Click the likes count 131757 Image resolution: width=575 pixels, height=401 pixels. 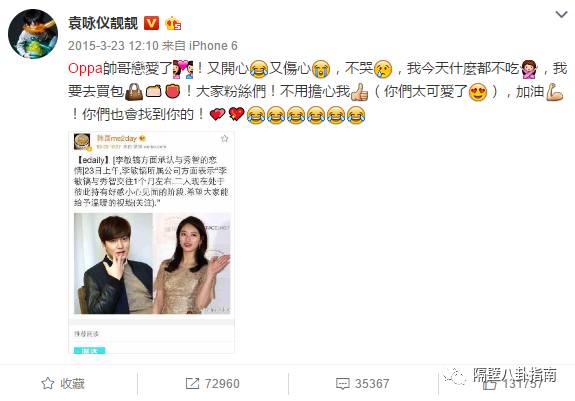(x=522, y=384)
